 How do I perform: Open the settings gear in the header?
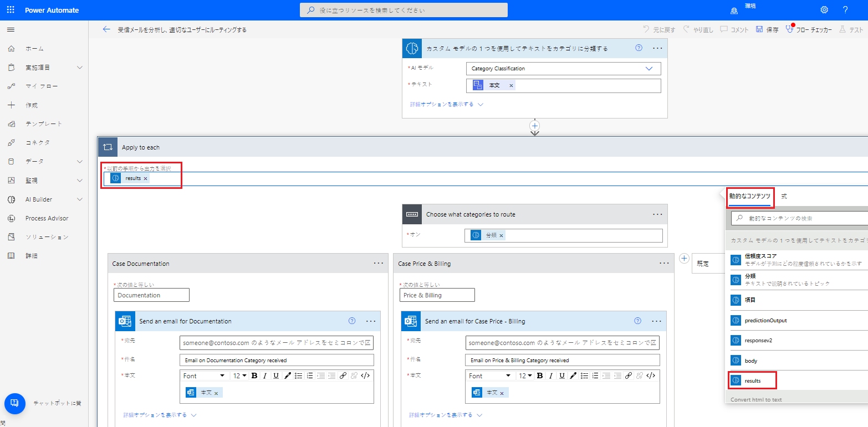pos(824,10)
